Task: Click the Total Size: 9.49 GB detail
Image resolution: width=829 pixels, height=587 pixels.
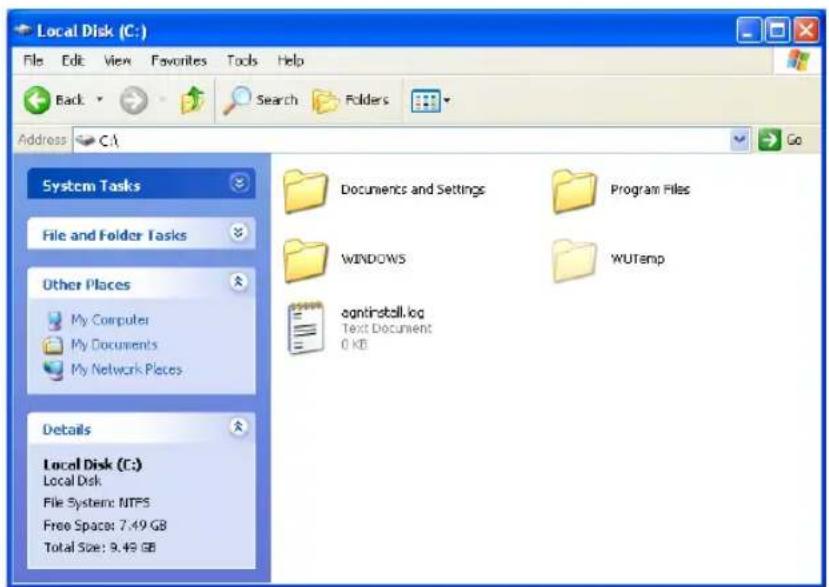Action: [x=99, y=547]
